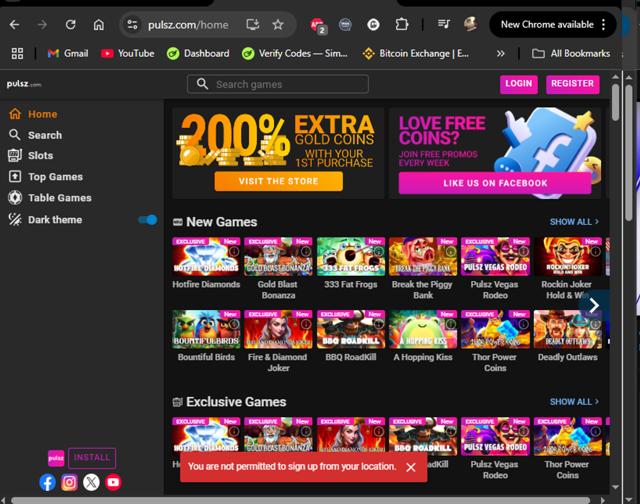The width and height of the screenshot is (640, 504).
Task: Open Fire & Diamond Joker in New Games
Action: [278, 329]
